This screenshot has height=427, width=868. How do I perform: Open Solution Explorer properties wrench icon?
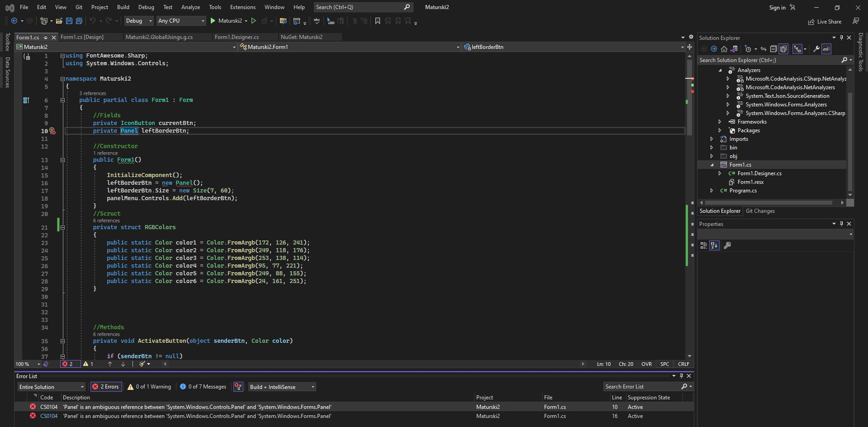816,49
